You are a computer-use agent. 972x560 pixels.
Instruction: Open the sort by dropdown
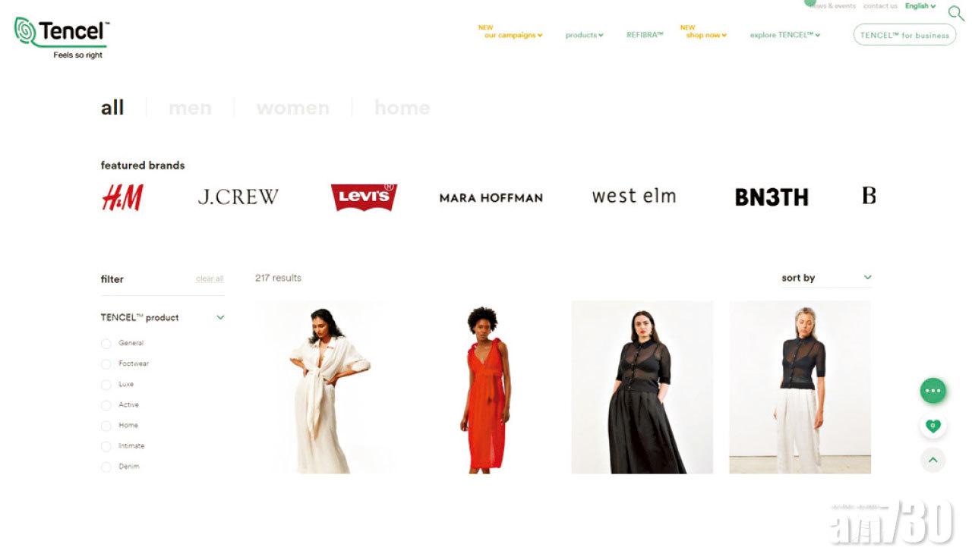coord(827,278)
